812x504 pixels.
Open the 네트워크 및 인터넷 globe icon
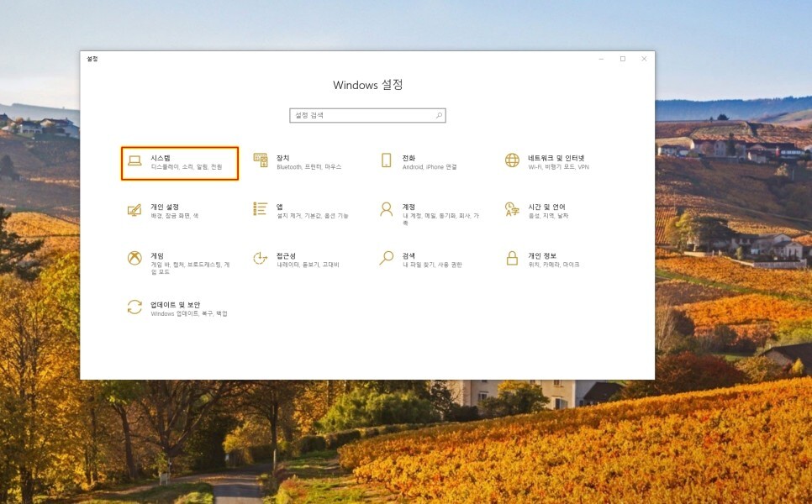(x=512, y=160)
